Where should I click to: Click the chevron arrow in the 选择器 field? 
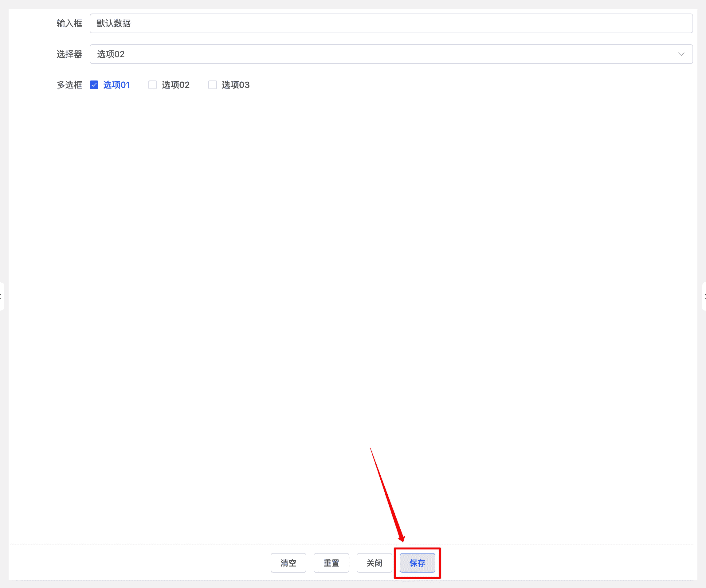(x=681, y=54)
